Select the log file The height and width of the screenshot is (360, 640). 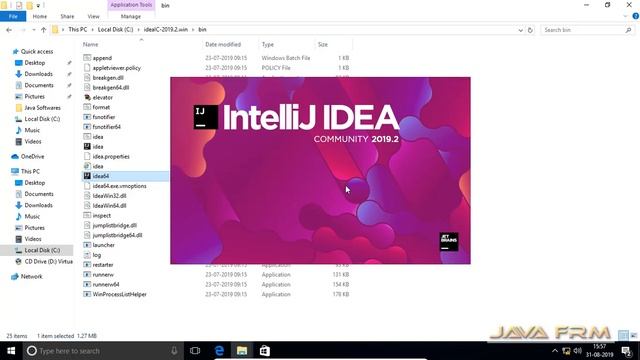click(97, 255)
